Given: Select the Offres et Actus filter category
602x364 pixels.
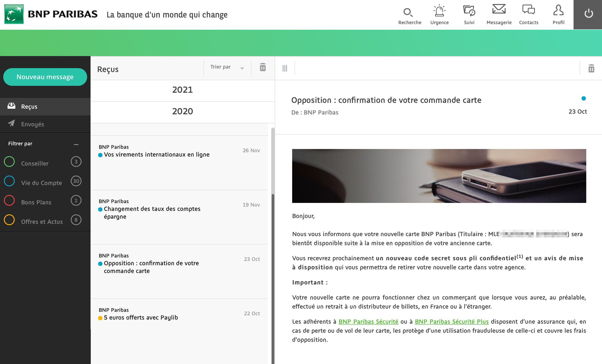Looking at the screenshot, I should coord(42,221).
